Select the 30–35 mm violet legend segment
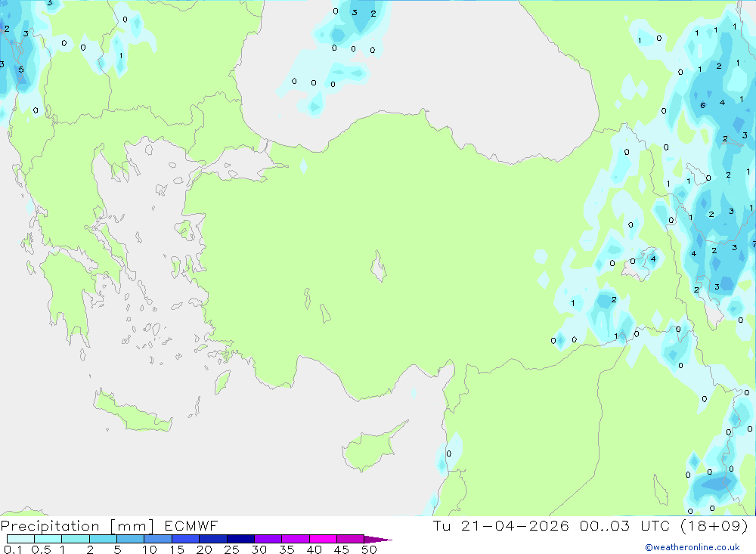 [268, 539]
